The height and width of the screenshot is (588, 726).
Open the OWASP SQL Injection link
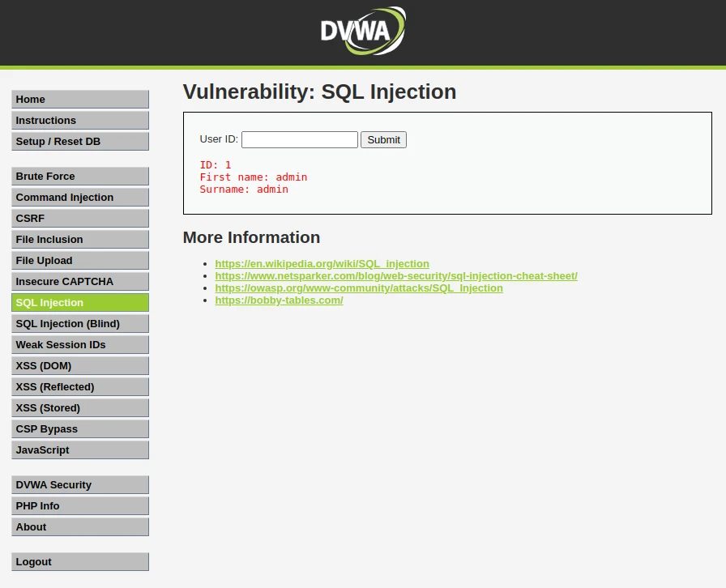(x=359, y=288)
